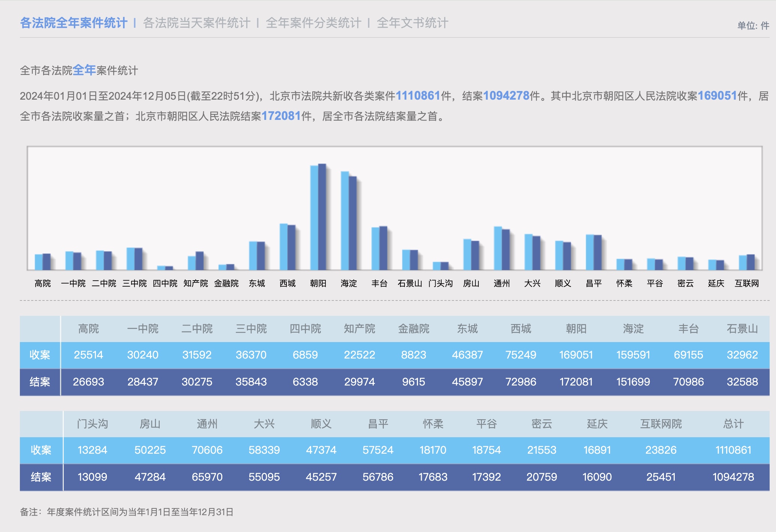The width and height of the screenshot is (776, 532).
Task: Click 延庆 收案 value 16891
Action: 597,450
